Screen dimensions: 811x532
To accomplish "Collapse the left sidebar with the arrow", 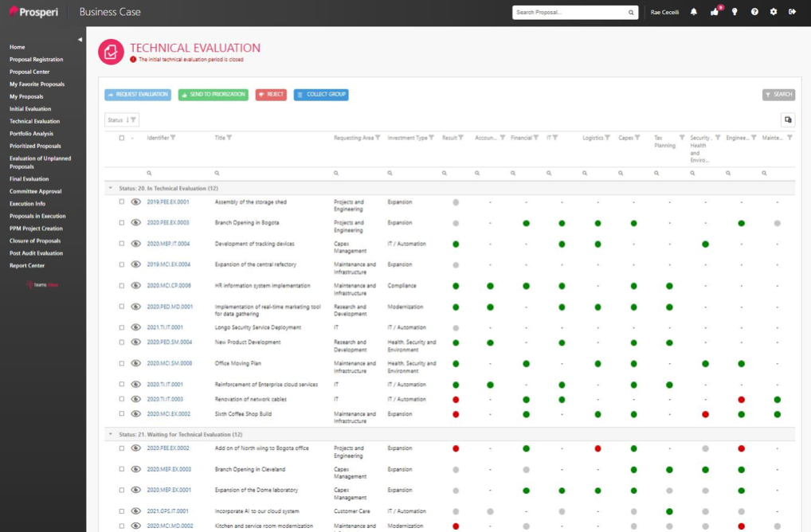I will point(80,39).
